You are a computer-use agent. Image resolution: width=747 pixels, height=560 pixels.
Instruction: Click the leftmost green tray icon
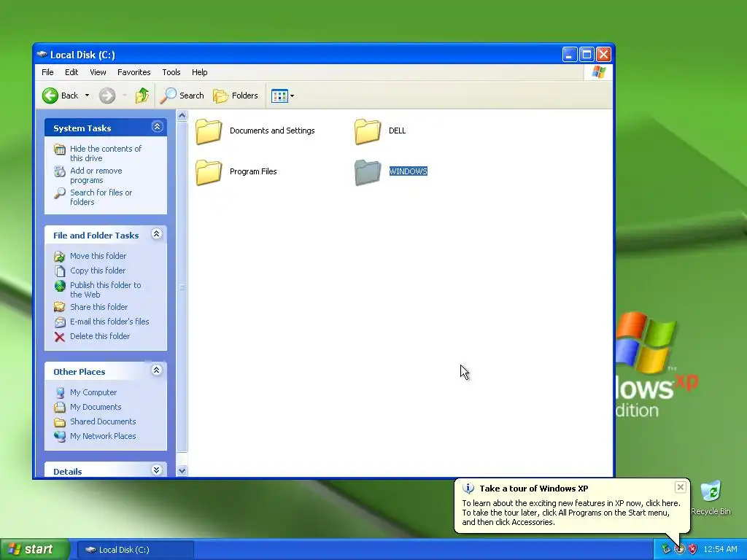666,550
